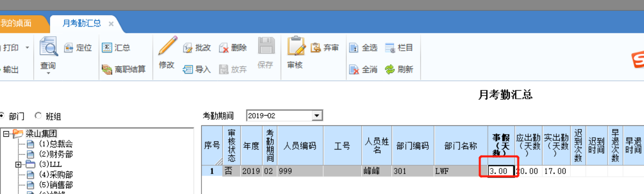Click the 999 employee code cell
644x194 pixels.
point(300,171)
